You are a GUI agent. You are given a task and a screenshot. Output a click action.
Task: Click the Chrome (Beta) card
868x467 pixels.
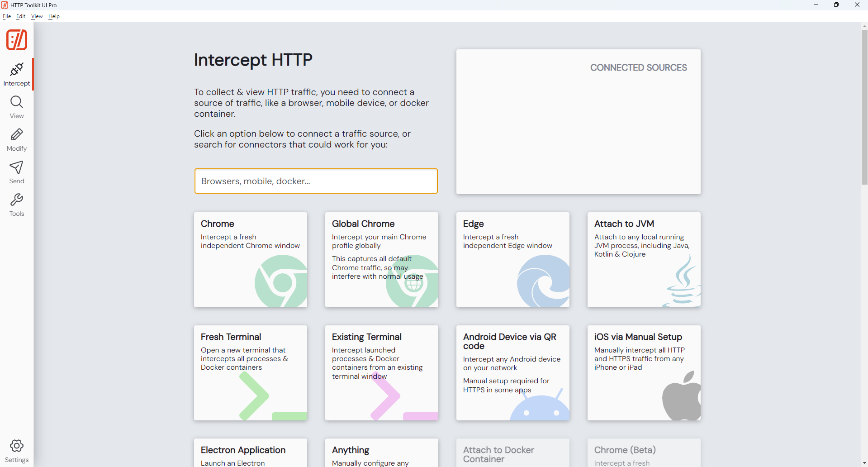pyautogui.click(x=644, y=453)
